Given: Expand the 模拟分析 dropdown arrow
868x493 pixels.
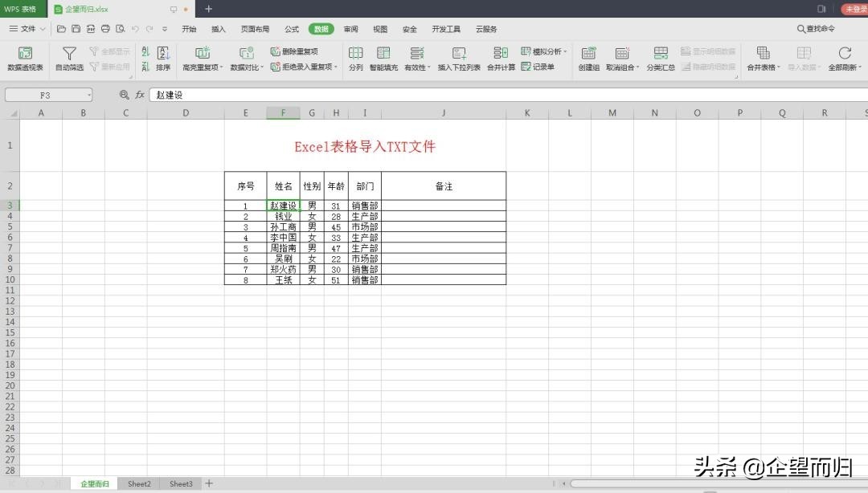Looking at the screenshot, I should [x=565, y=51].
